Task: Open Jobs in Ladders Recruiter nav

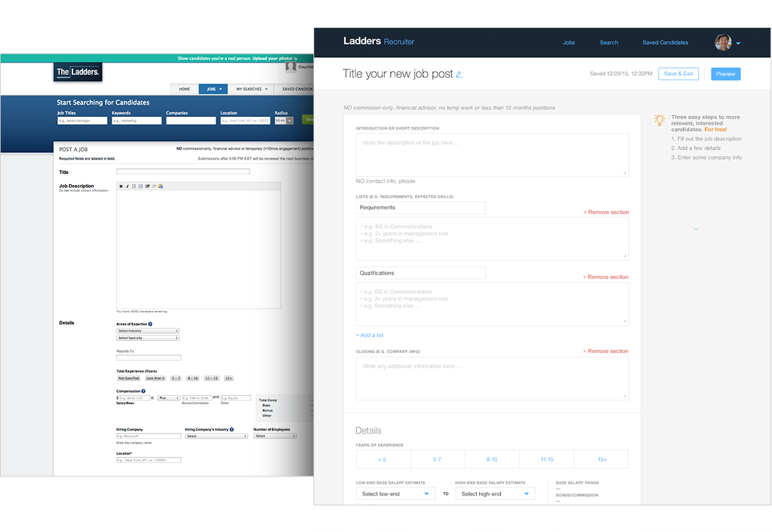Action: tap(568, 43)
